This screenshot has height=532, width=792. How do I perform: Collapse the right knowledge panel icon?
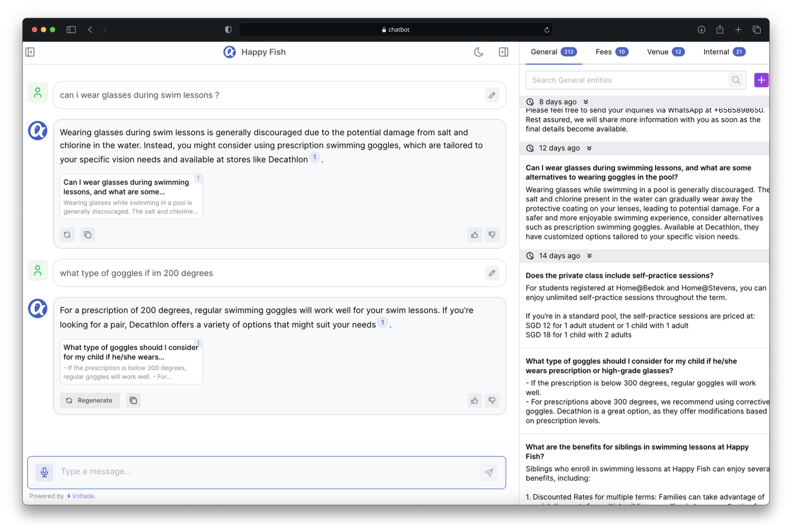pyautogui.click(x=503, y=52)
